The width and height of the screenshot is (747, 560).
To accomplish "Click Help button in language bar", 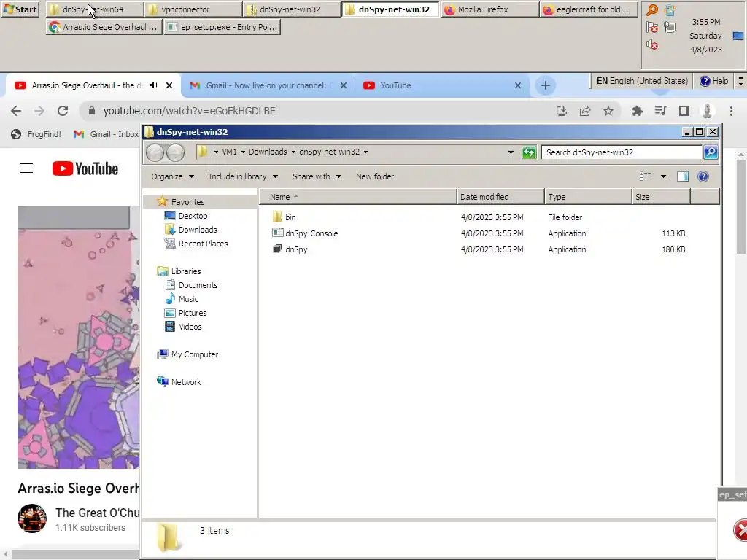I will (x=713, y=81).
